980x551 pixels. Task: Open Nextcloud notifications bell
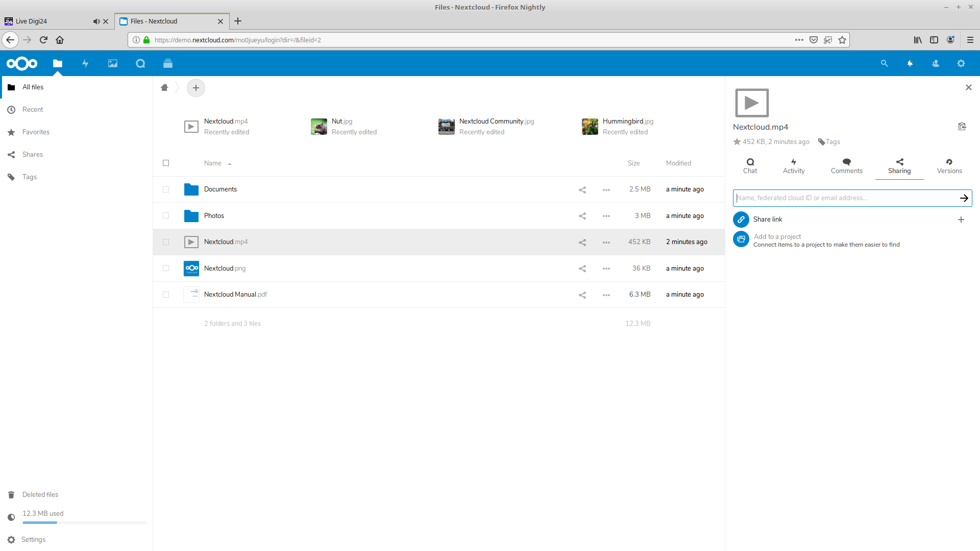pyautogui.click(x=910, y=63)
